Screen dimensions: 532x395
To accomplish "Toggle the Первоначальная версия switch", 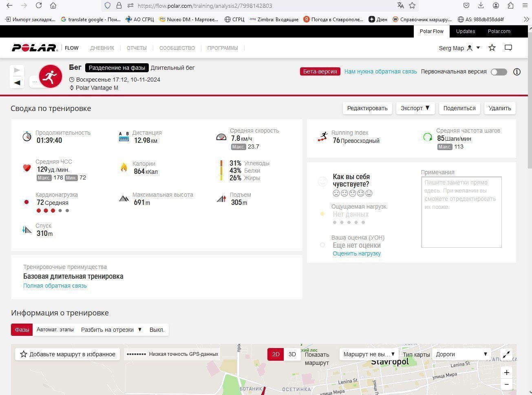I will point(499,72).
